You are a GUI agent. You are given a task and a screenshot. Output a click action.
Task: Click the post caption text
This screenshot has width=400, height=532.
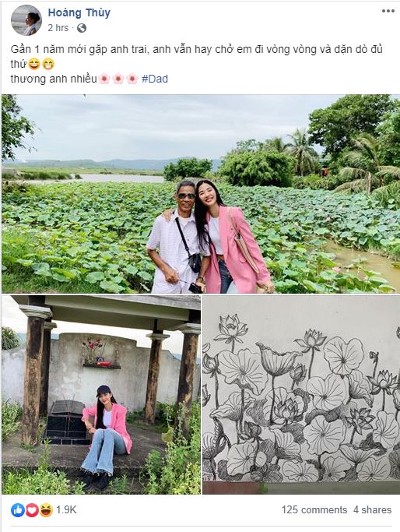click(x=197, y=64)
